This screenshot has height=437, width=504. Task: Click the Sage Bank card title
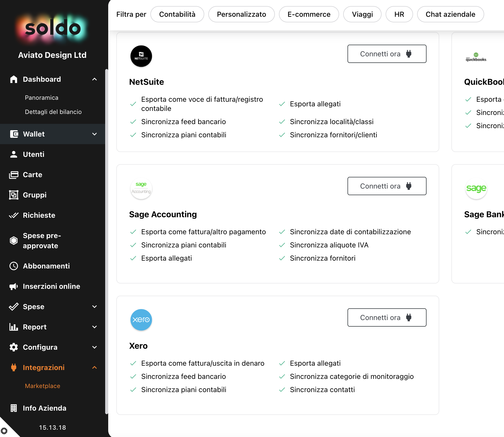coord(484,214)
